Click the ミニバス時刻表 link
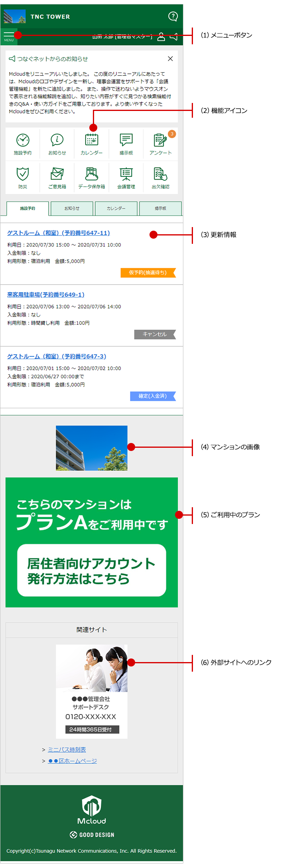 [x=67, y=750]
